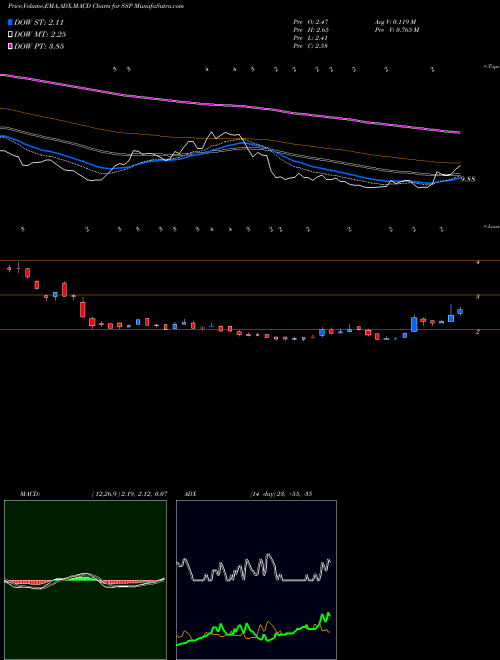Click the chart title mentioning SSP MunafaSutra.com

tap(96, 7)
